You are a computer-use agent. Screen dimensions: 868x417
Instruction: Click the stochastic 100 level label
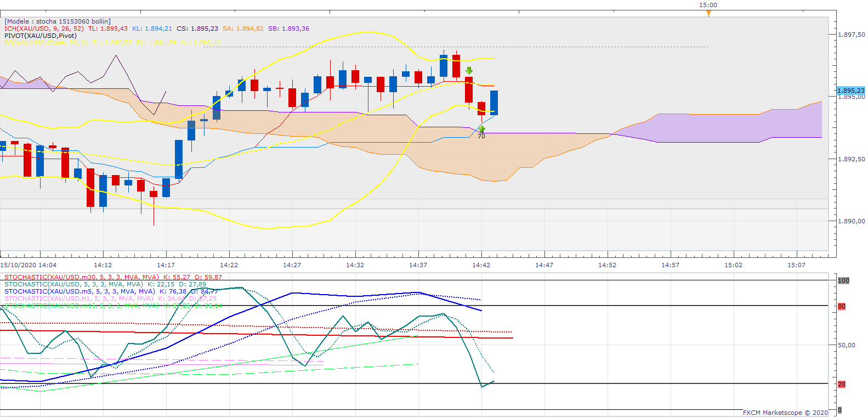pos(843,280)
